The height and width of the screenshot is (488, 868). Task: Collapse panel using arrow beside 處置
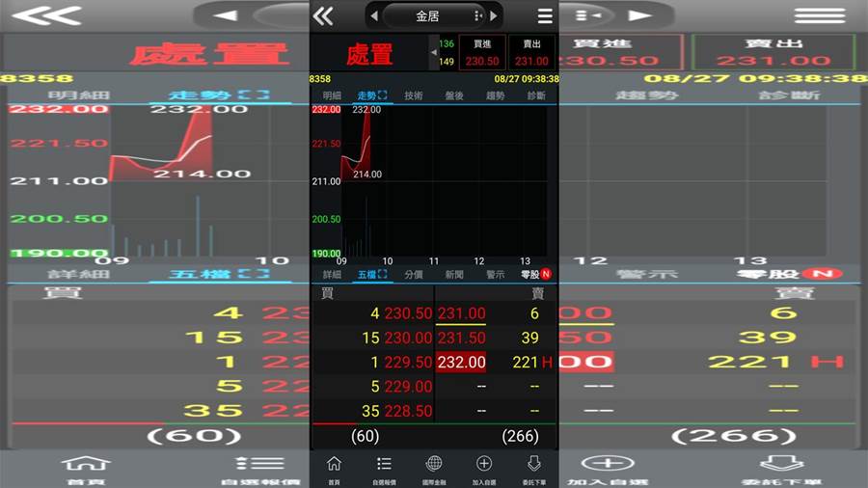coord(433,53)
